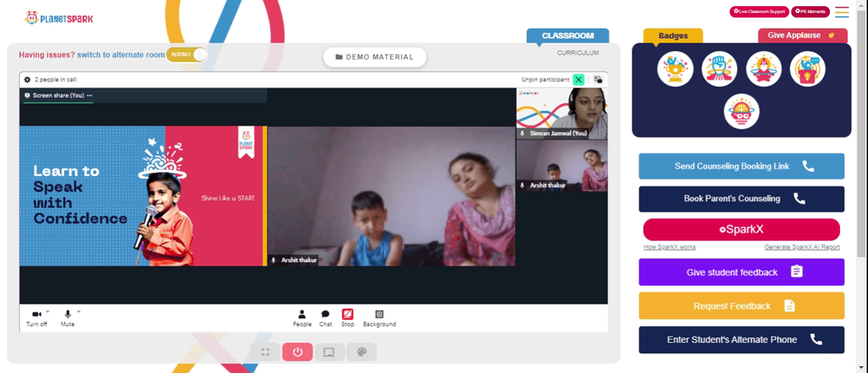Open the camera options chevron
Screen dimensions: 868x373
(48, 311)
